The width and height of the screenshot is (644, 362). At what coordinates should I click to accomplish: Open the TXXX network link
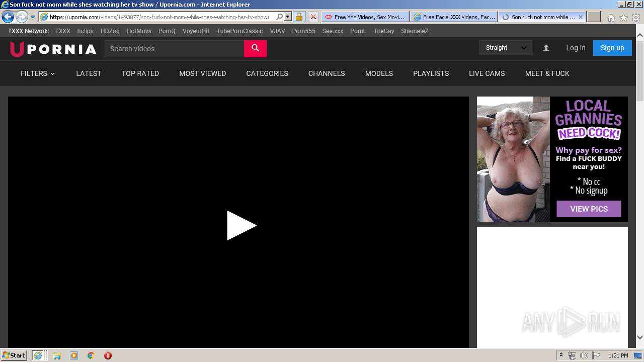(x=63, y=31)
